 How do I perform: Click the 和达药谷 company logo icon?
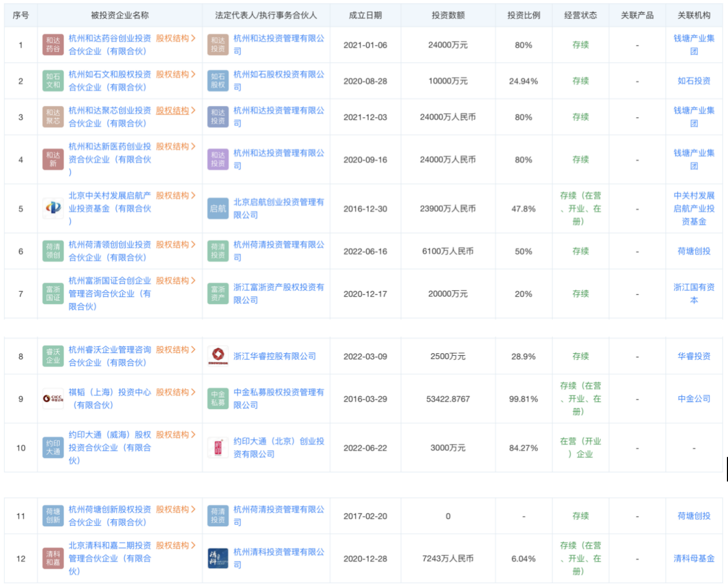(53, 45)
